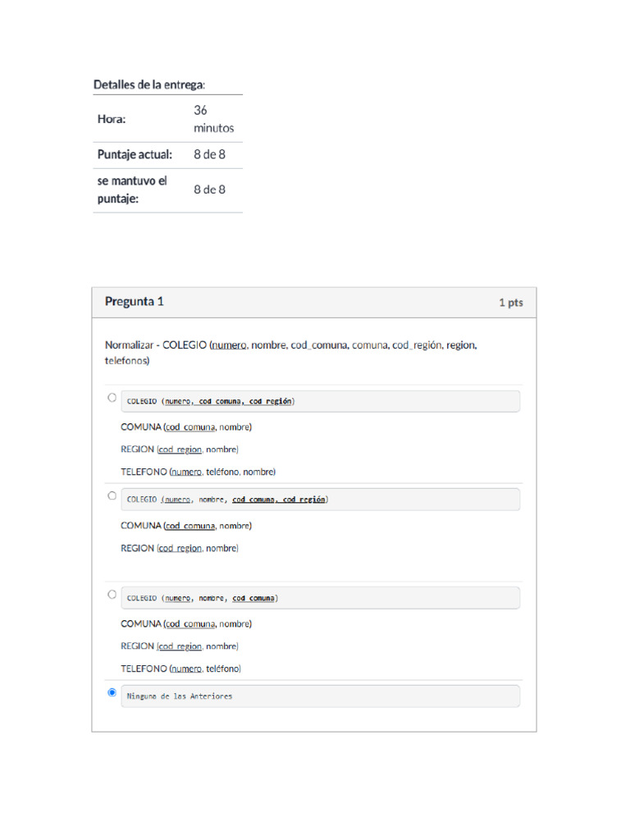Click the code box 'COLEGIO (numero, nombre, cod_comuna, cod_región)'
Image resolution: width=630 pixels, height=840 pixels.
[x=320, y=500]
